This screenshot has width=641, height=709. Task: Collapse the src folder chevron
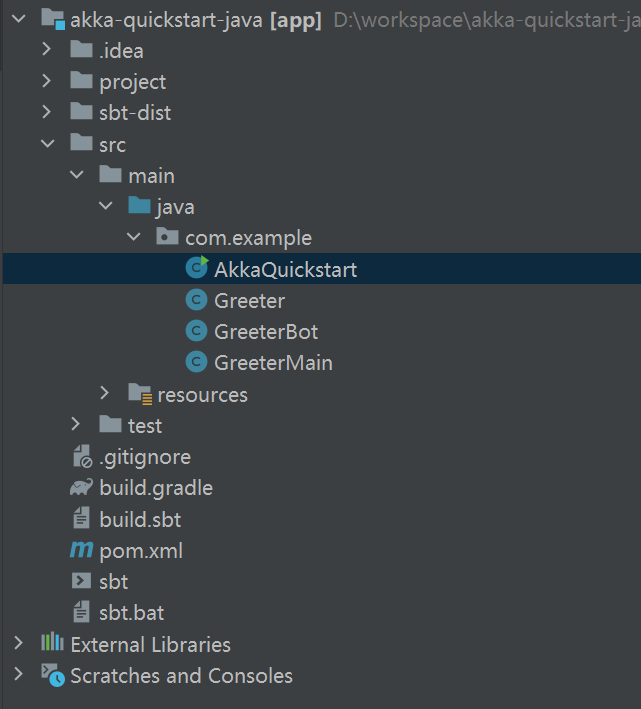point(47,144)
